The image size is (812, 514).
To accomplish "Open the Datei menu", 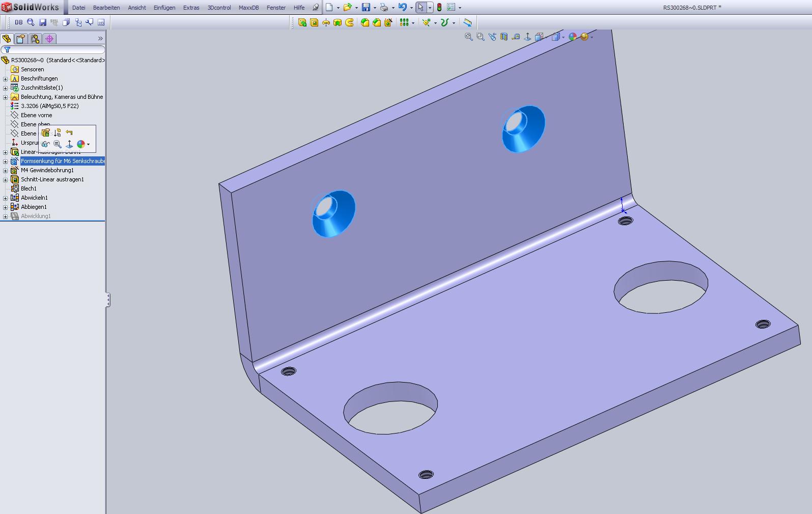I will point(79,8).
